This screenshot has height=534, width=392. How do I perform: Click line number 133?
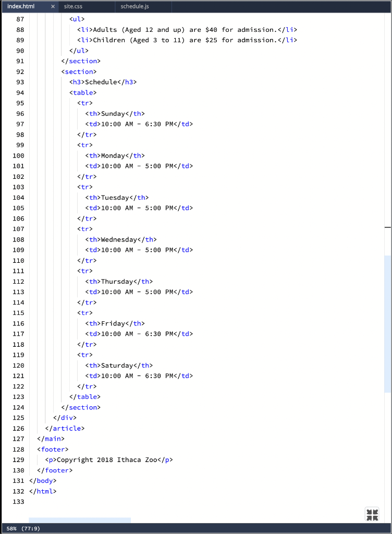tap(18, 502)
